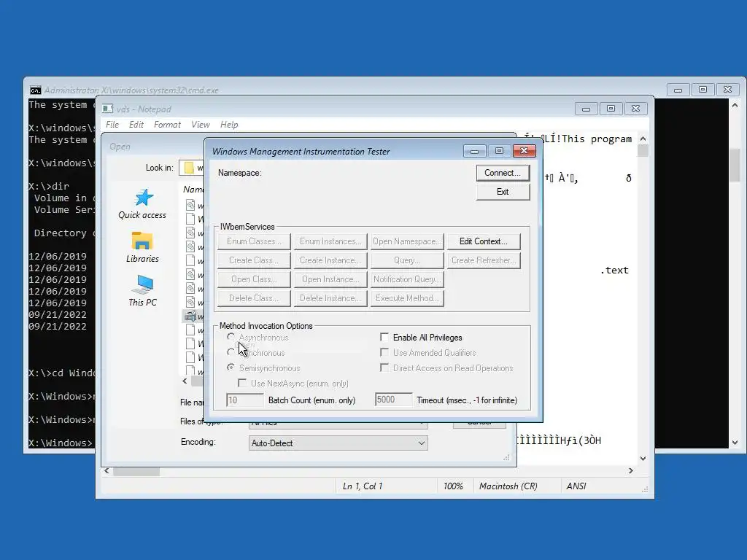Click Open Class... button
The image size is (747, 560).
(x=254, y=279)
